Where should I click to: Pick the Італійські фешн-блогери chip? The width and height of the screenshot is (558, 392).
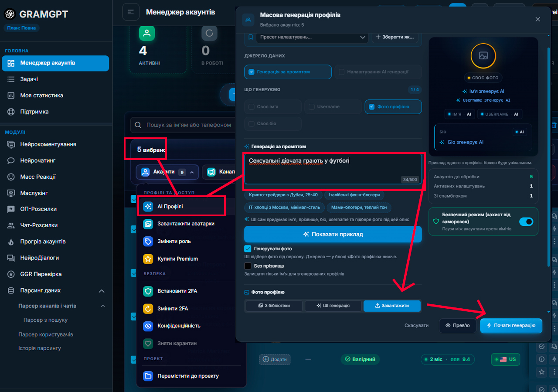point(354,195)
